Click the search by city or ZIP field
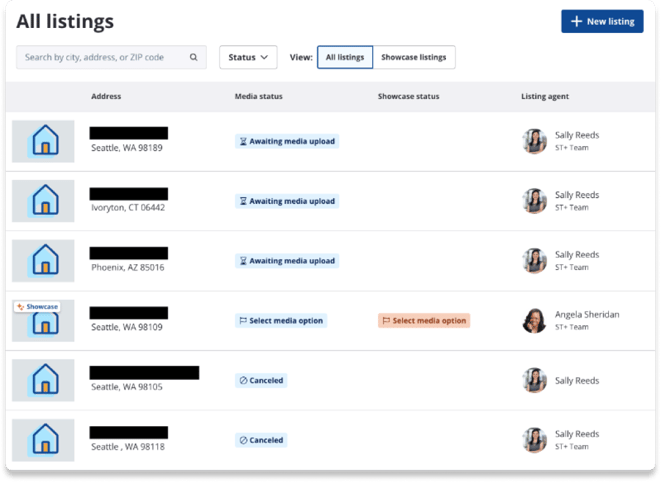661x482 pixels. (x=105, y=58)
